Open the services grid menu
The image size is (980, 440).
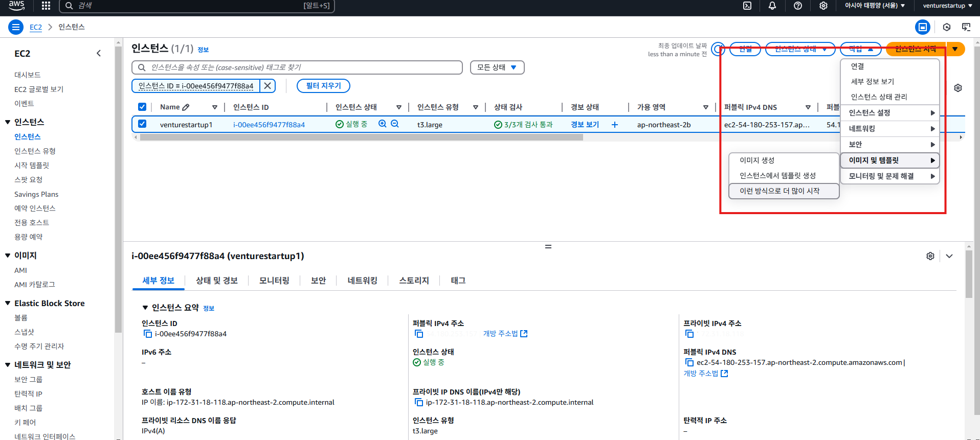coord(46,6)
